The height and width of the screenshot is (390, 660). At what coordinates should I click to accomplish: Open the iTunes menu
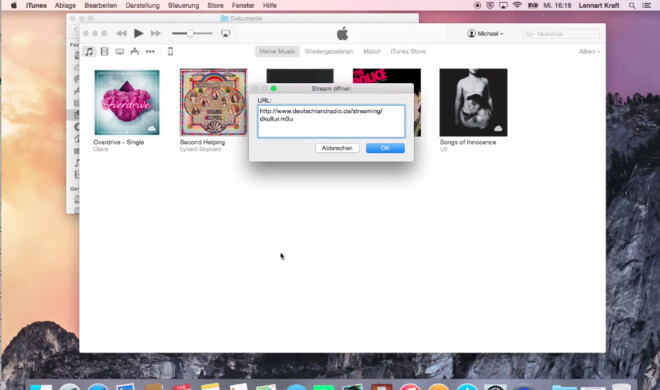[36, 5]
